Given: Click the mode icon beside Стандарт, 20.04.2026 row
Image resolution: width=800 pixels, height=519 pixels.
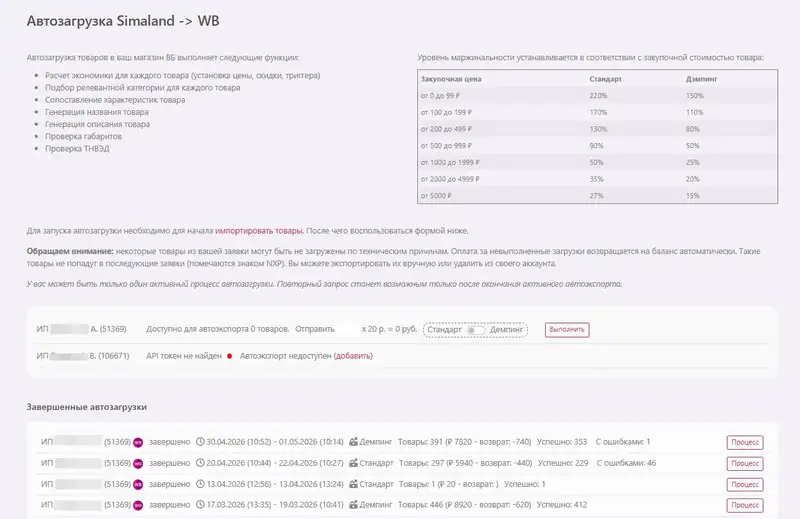Looking at the screenshot, I should [x=353, y=463].
